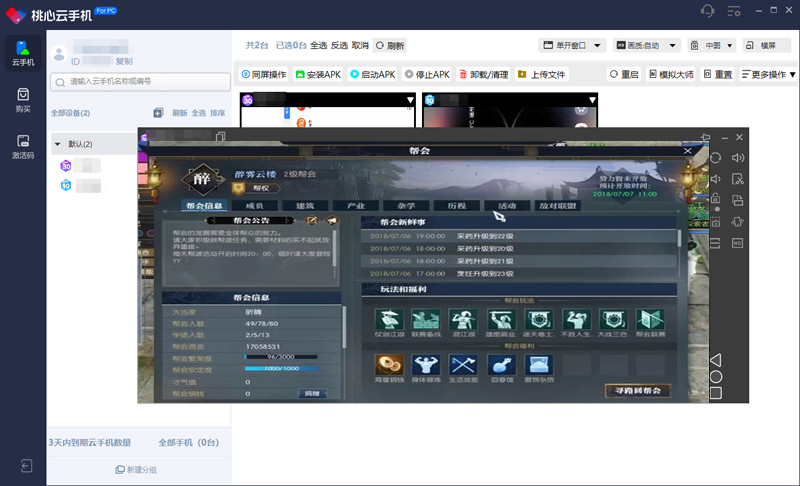This screenshot has height=486, width=800.
Task: Click the 帮会繁荣度 progress bar
Action: (x=281, y=357)
